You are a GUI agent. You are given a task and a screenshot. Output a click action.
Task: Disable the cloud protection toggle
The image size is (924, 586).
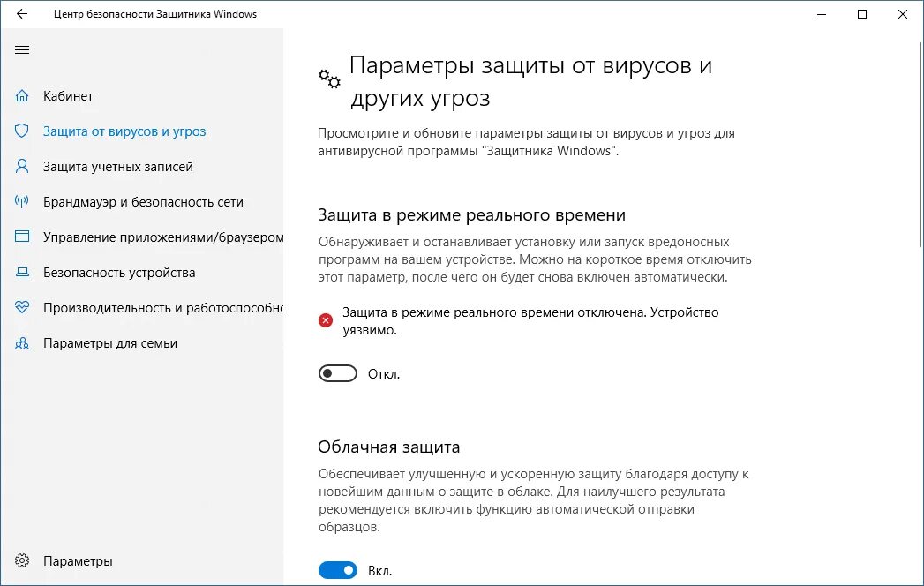338,570
